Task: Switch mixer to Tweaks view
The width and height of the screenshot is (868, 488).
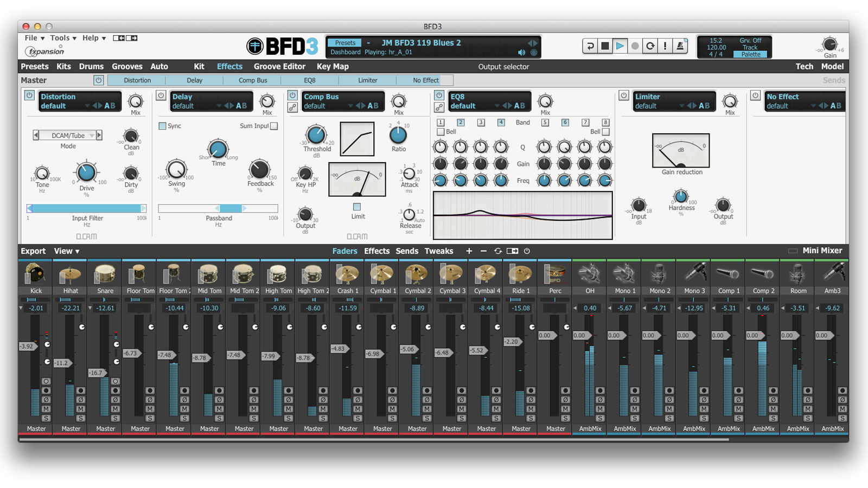Action: pyautogui.click(x=439, y=251)
